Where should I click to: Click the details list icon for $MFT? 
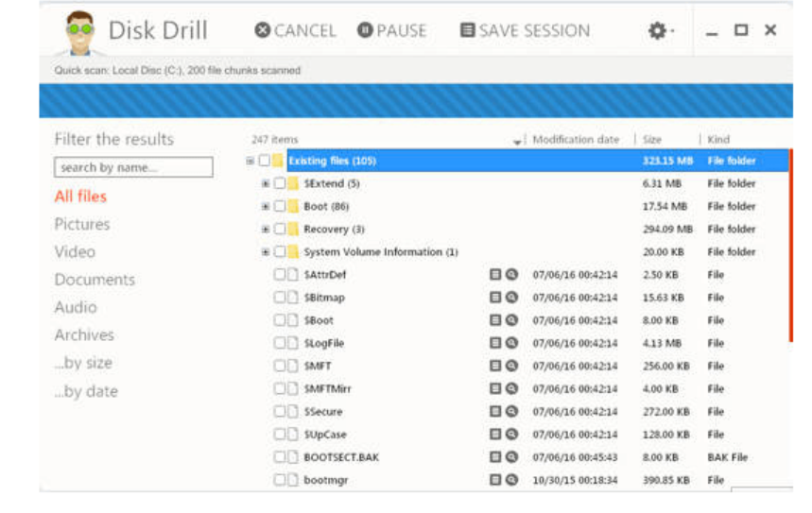495,367
